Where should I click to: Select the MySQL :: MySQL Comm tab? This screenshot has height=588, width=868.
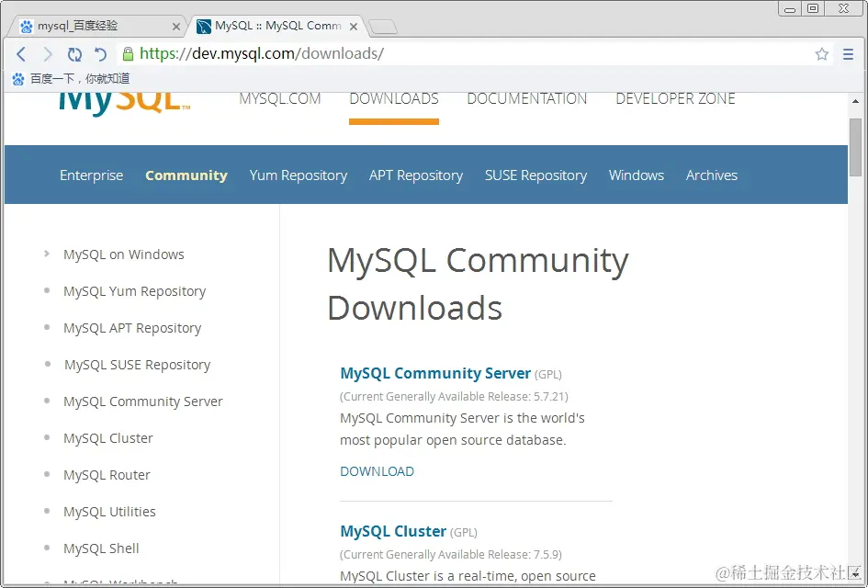tap(278, 26)
